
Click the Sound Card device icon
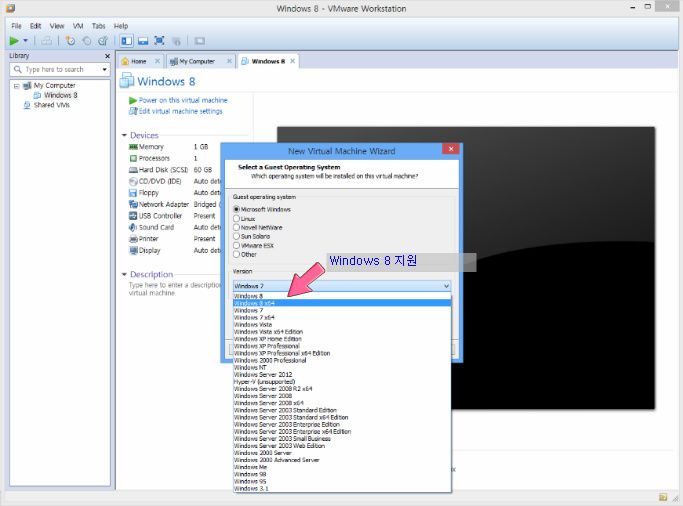click(133, 227)
